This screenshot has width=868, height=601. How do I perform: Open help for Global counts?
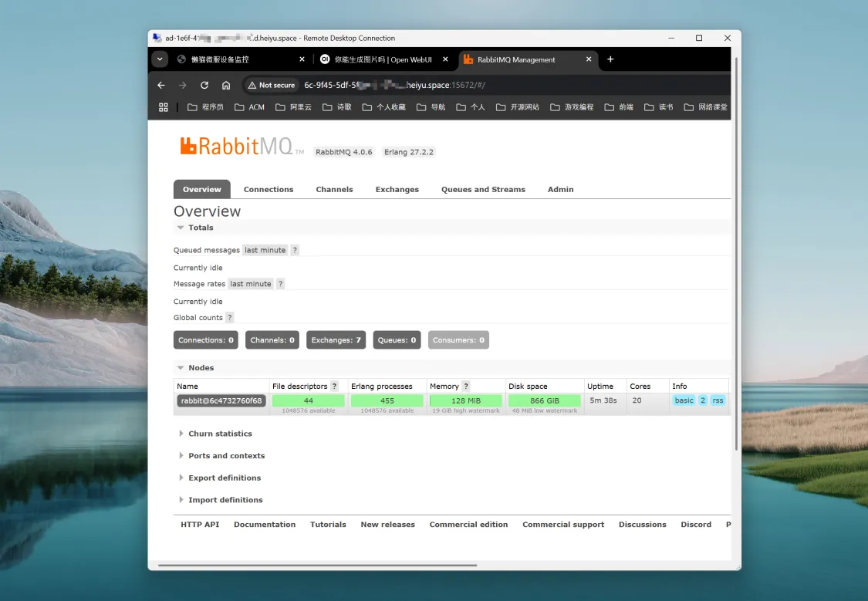coord(230,318)
